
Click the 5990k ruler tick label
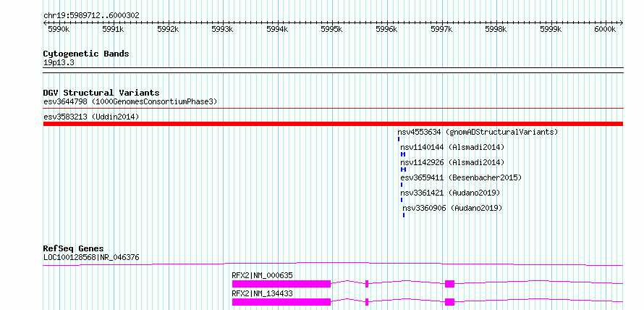(59, 29)
